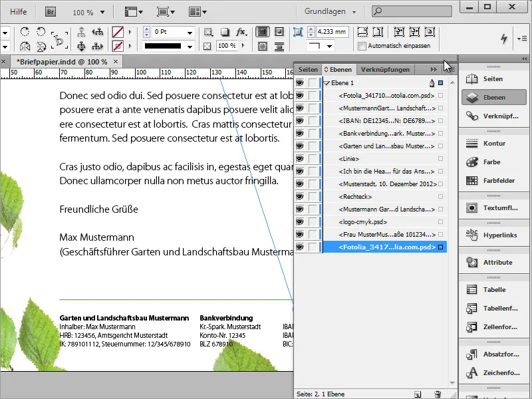The width and height of the screenshot is (532, 399).
Task: Flip horizontal icon in control bar
Action: point(25,46)
